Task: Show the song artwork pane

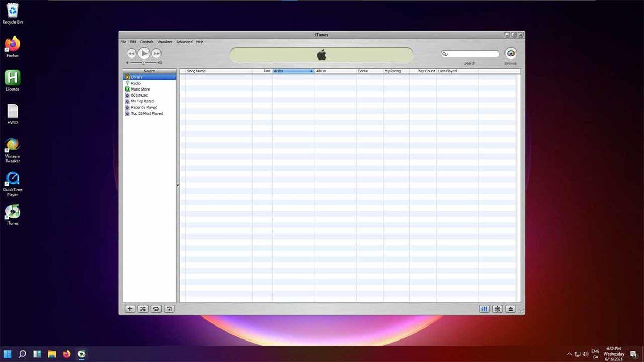Action: tap(169, 309)
